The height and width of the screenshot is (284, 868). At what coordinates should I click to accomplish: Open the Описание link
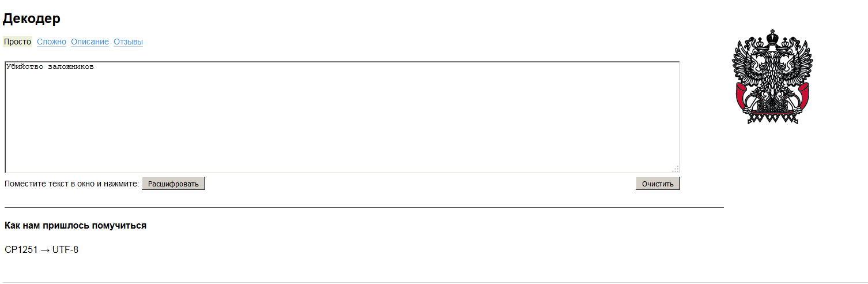pyautogui.click(x=90, y=42)
